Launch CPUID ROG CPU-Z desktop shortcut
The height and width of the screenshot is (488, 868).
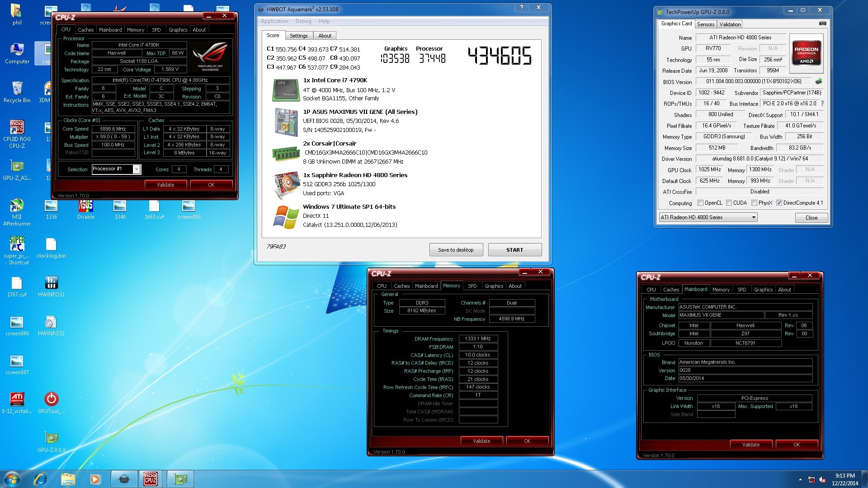point(17,134)
